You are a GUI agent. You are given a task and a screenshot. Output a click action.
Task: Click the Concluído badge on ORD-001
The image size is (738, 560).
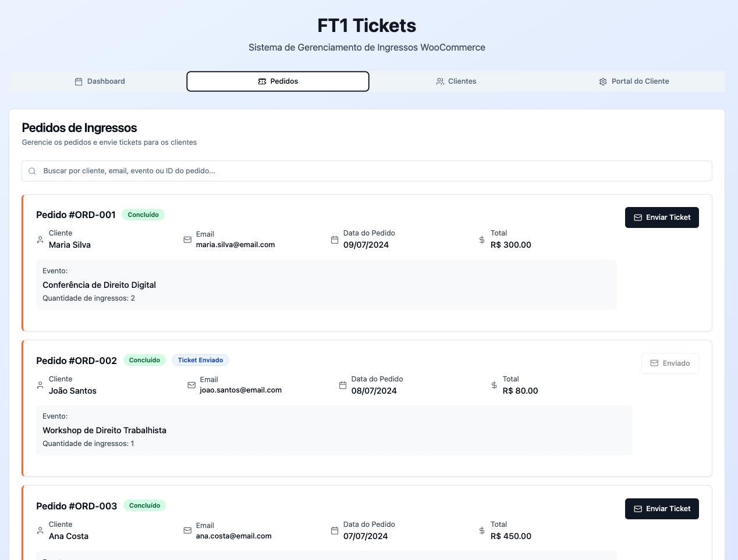tap(143, 215)
